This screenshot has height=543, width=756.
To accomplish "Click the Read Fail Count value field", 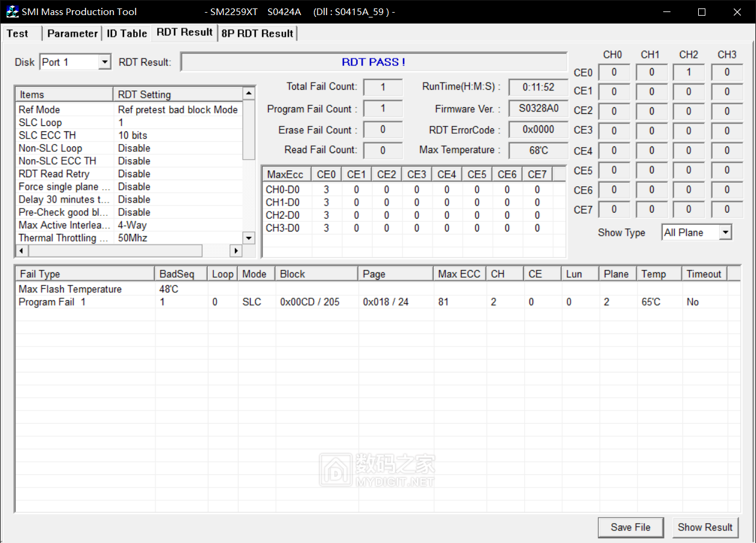I will point(383,150).
